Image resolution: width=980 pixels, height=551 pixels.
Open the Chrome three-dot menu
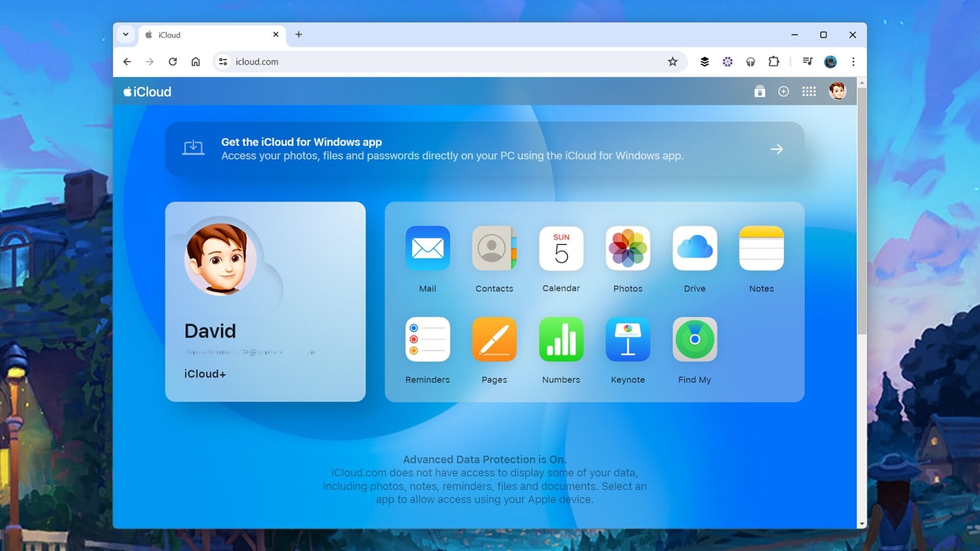(853, 62)
